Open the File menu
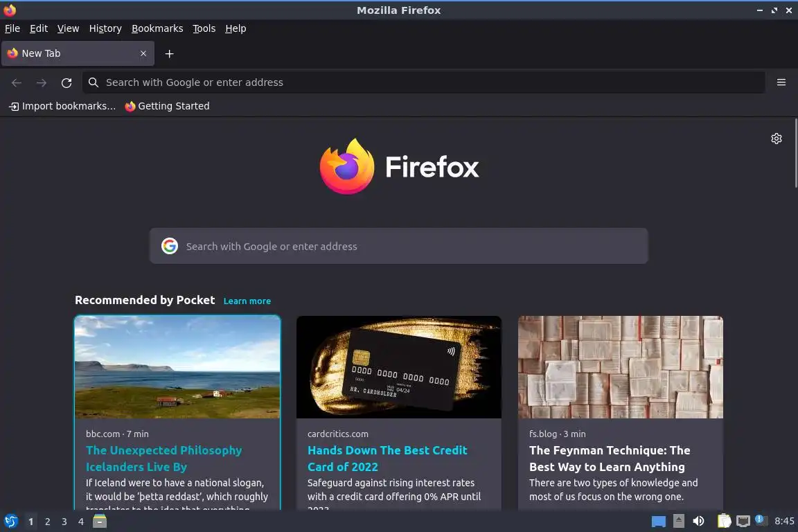The height and width of the screenshot is (532, 798). point(12,28)
